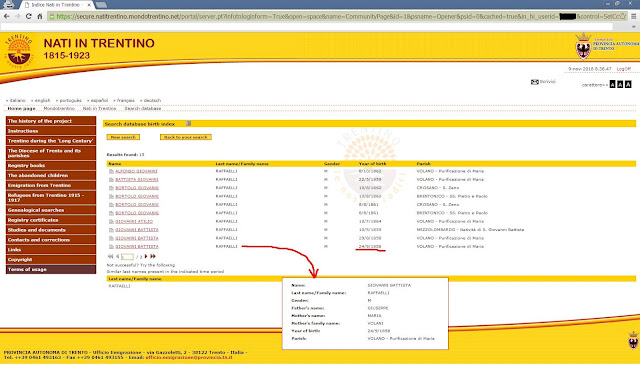
Task: Click the browser back arrow
Action: click(x=7, y=16)
